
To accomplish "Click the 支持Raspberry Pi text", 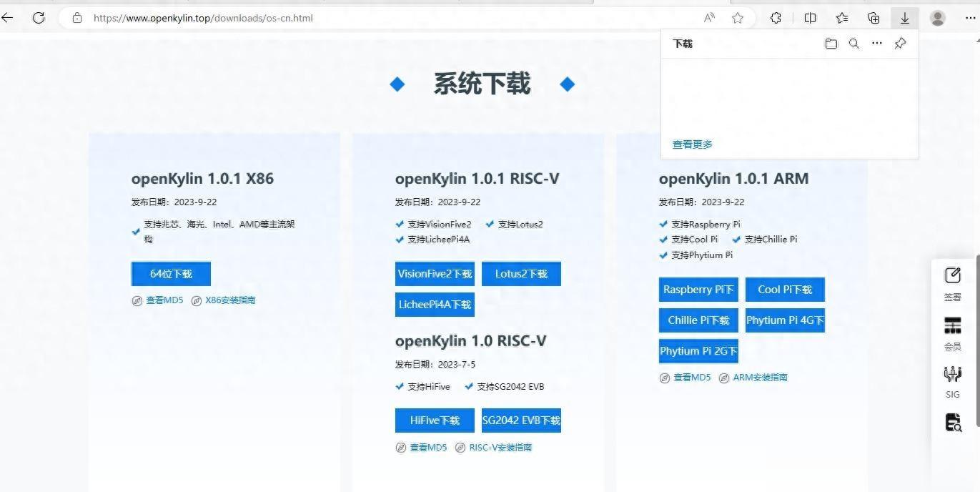I will point(706,225).
